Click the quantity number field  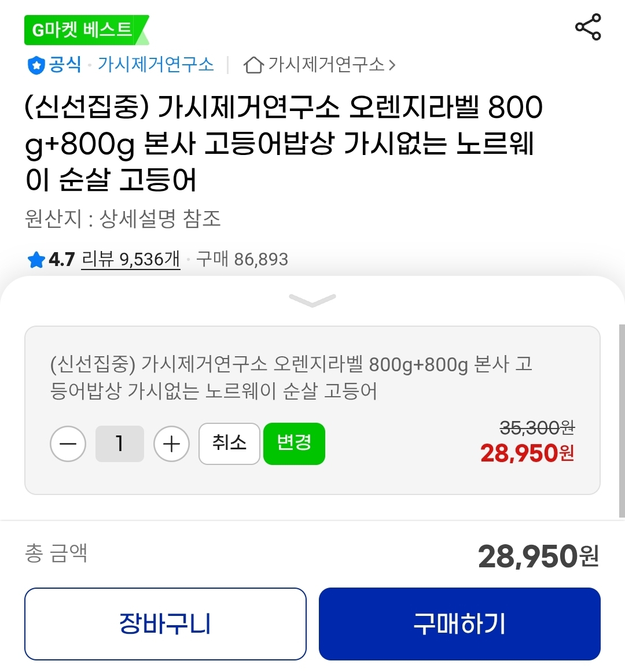coord(120,444)
